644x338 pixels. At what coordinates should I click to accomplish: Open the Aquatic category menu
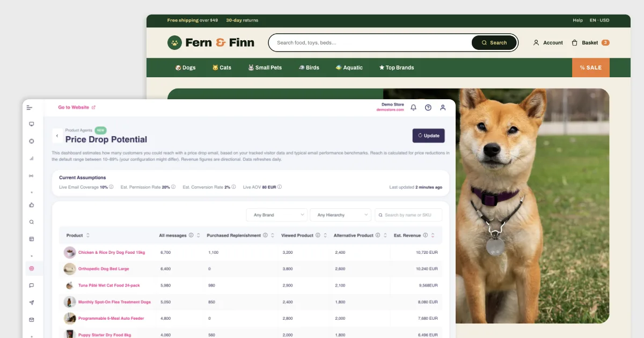[349, 68]
